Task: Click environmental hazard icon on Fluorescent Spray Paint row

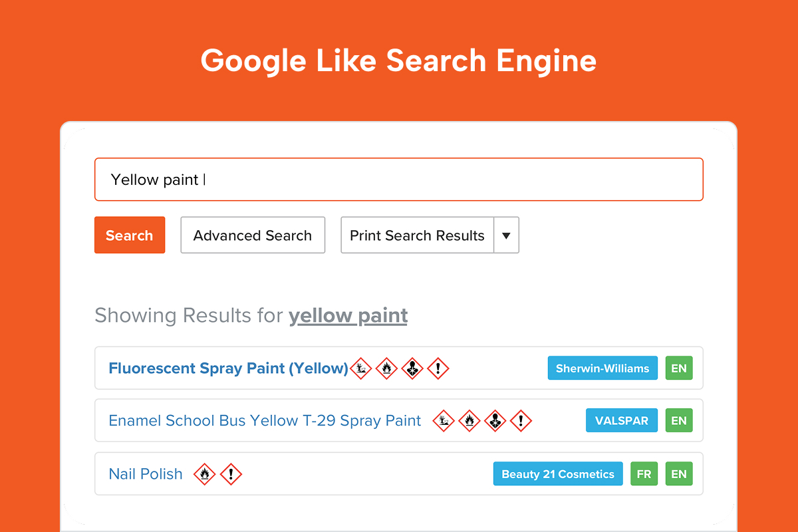Action: [x=360, y=368]
